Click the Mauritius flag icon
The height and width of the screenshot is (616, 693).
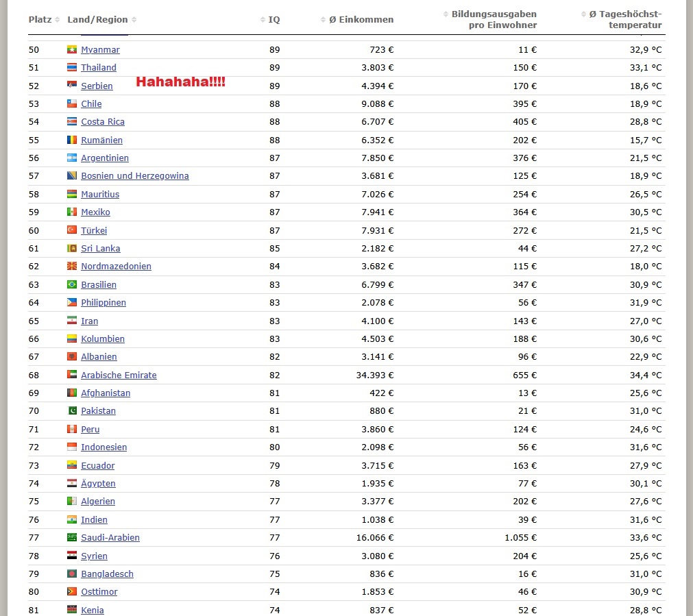[71, 194]
